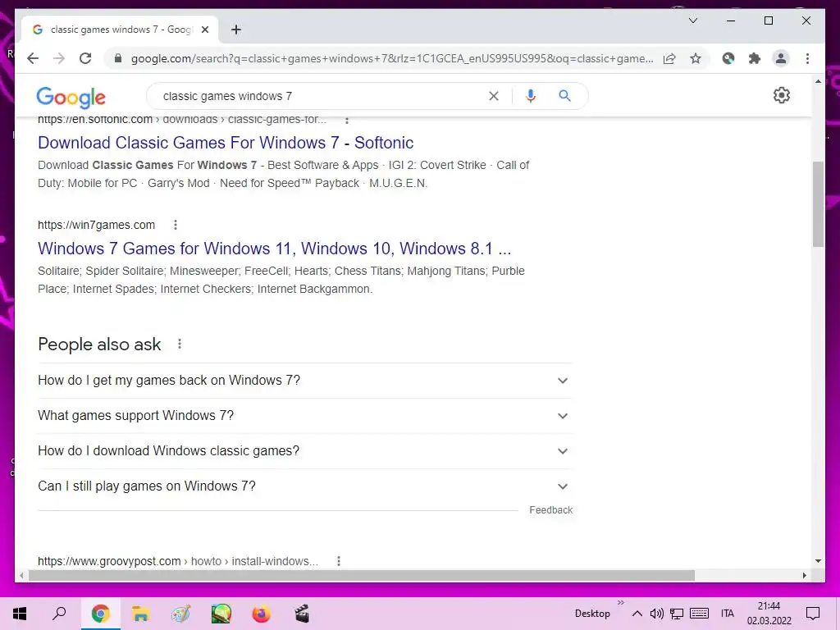Open the Desktop toolbar on the taskbar

[592, 614]
